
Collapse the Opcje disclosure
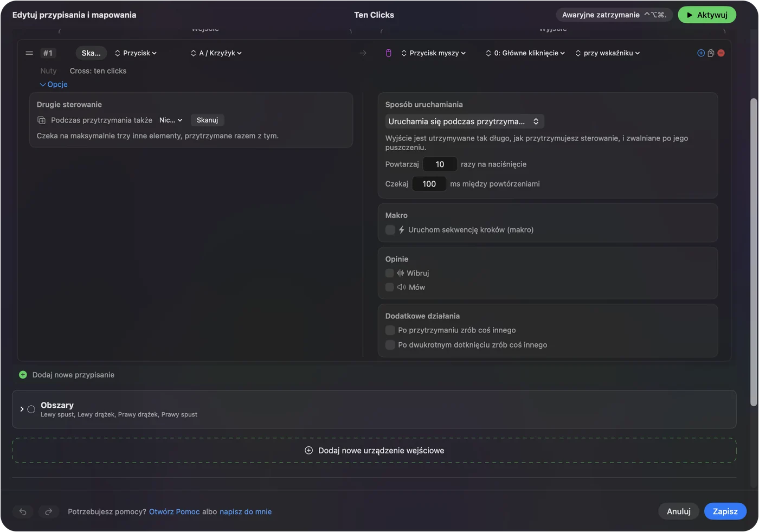54,85
